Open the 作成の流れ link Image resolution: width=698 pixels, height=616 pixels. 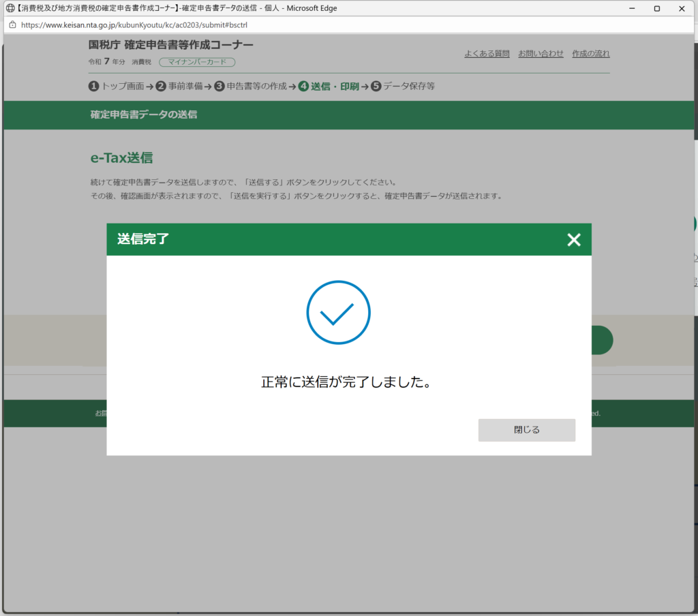[591, 54]
